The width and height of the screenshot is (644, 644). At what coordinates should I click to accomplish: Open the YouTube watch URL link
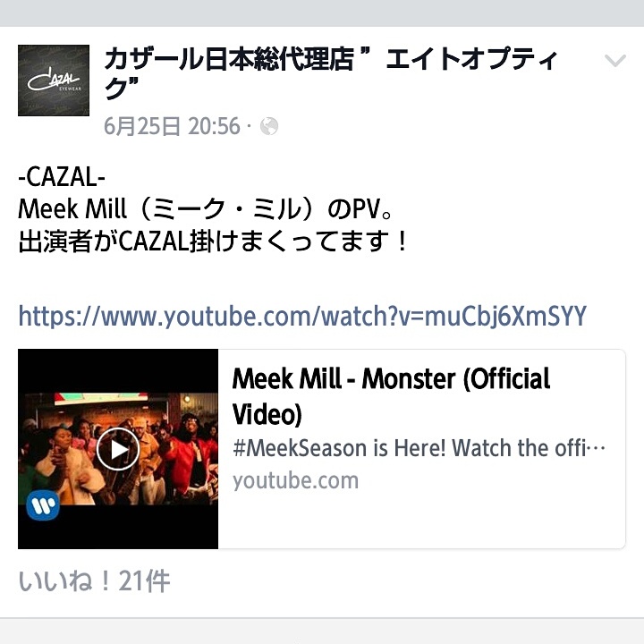coord(302,316)
